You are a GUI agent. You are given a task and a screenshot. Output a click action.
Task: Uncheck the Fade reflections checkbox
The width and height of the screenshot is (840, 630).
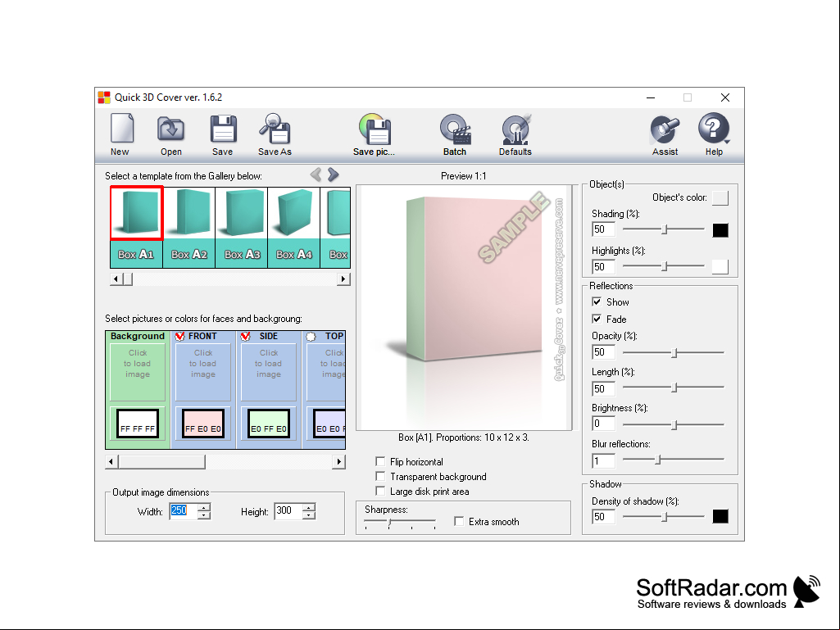(597, 319)
